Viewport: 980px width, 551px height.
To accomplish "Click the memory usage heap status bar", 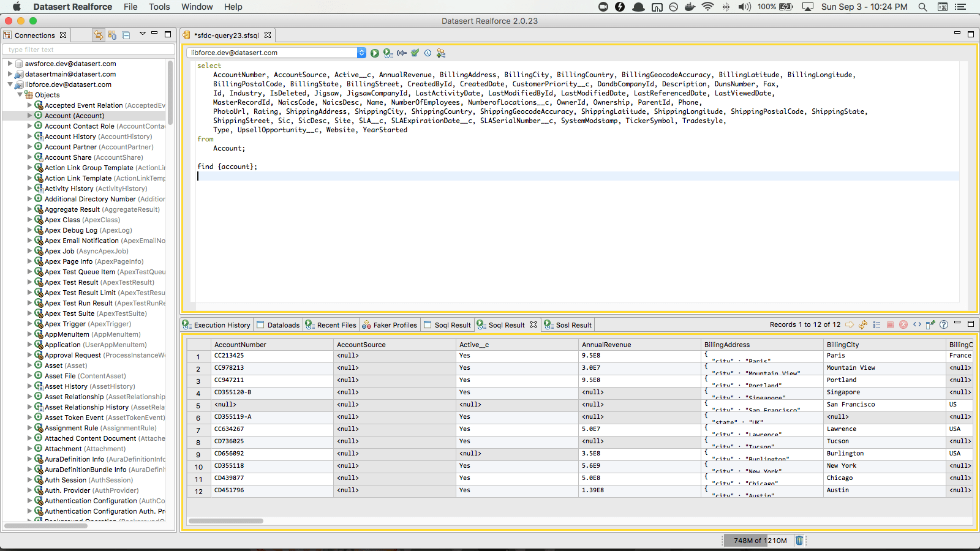I will 759,541.
